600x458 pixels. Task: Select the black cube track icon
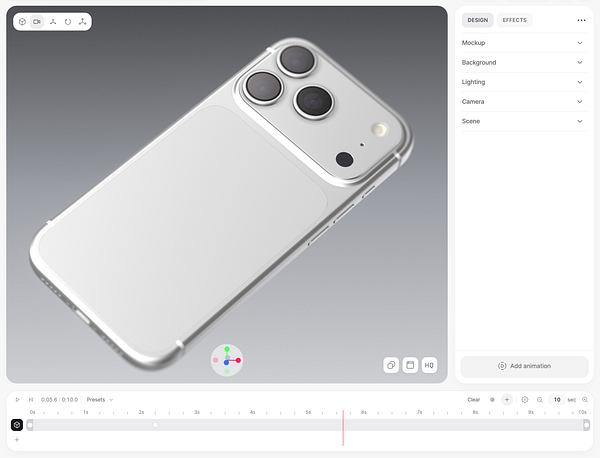tap(17, 425)
